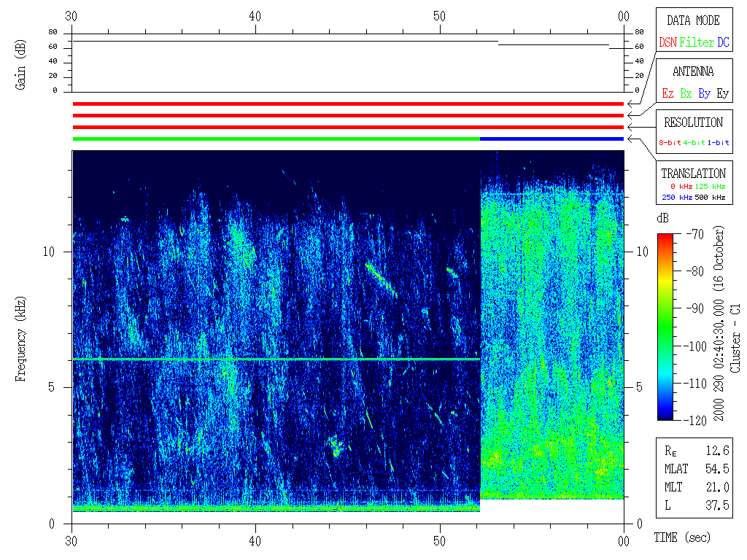
Task: Click the blue DC data mode label
Action: tap(722, 43)
